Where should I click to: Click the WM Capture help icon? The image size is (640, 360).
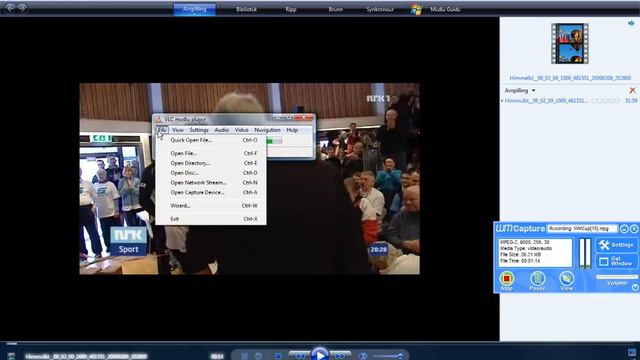click(x=635, y=287)
